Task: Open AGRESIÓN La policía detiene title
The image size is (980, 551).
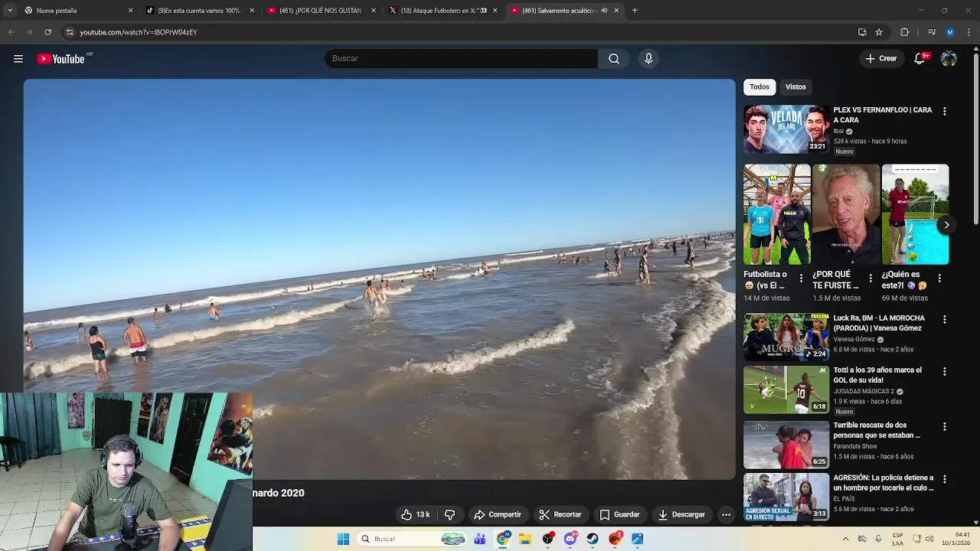Action: (x=884, y=483)
